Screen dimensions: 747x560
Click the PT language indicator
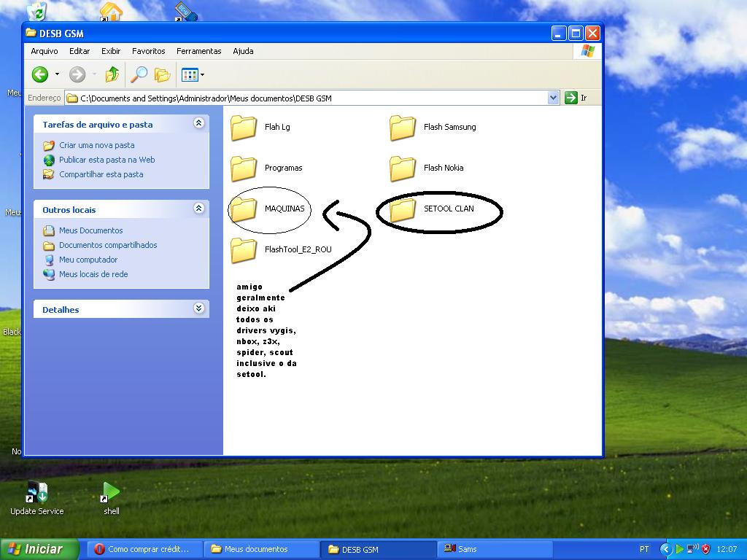pyautogui.click(x=644, y=549)
